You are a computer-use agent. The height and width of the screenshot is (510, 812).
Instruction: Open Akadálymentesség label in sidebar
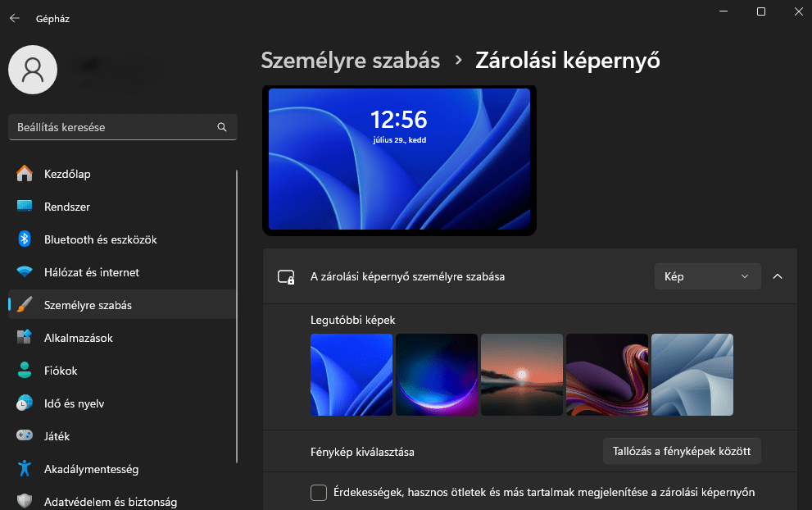pyautogui.click(x=91, y=470)
